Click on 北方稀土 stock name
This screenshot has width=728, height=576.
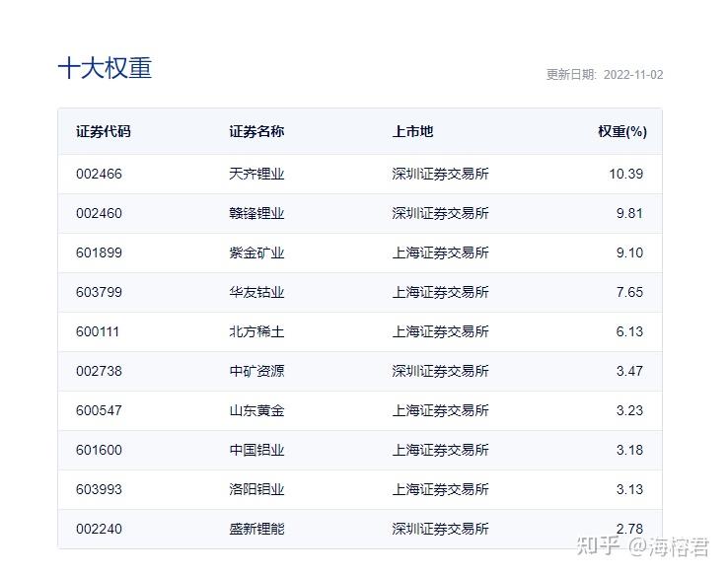[256, 331]
